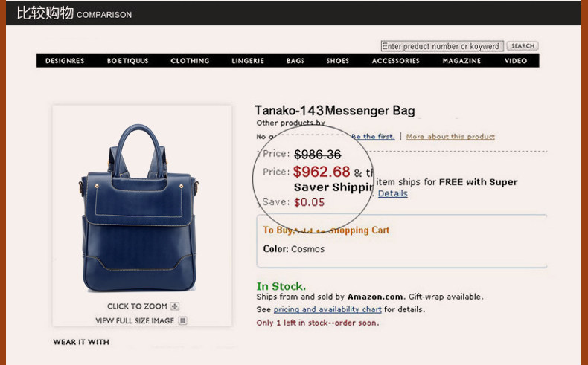The width and height of the screenshot is (588, 365).
Task: Focus the product number or keyword field
Action: (442, 46)
